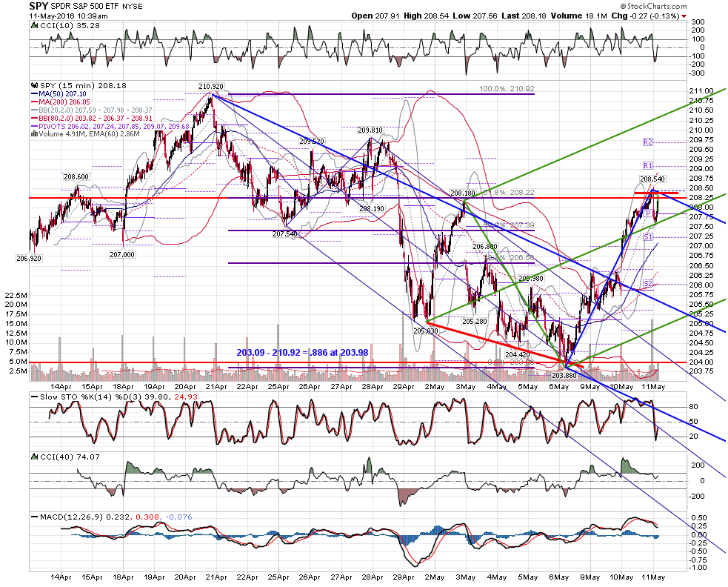Click the area icon before CCI(40)
Screen dimensions: 728x587
click(34, 457)
